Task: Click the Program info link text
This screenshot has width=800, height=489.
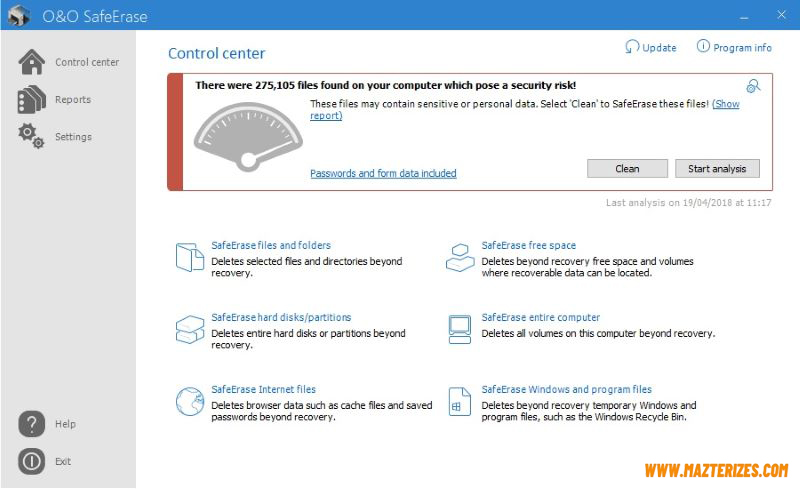Action: [x=742, y=47]
